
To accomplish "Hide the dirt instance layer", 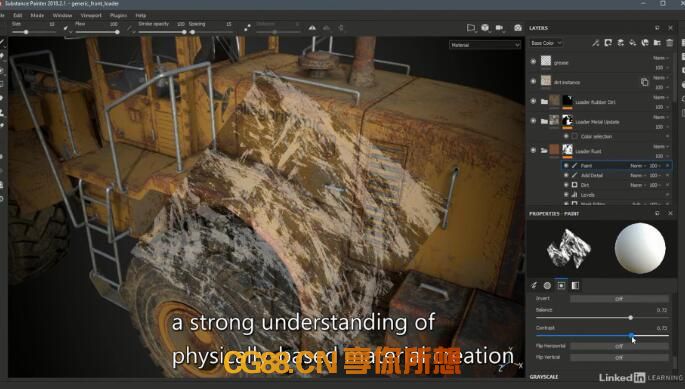I will click(533, 81).
